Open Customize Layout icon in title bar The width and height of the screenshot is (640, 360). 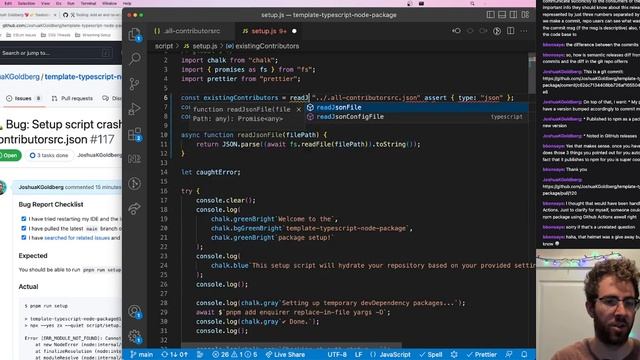tap(525, 15)
